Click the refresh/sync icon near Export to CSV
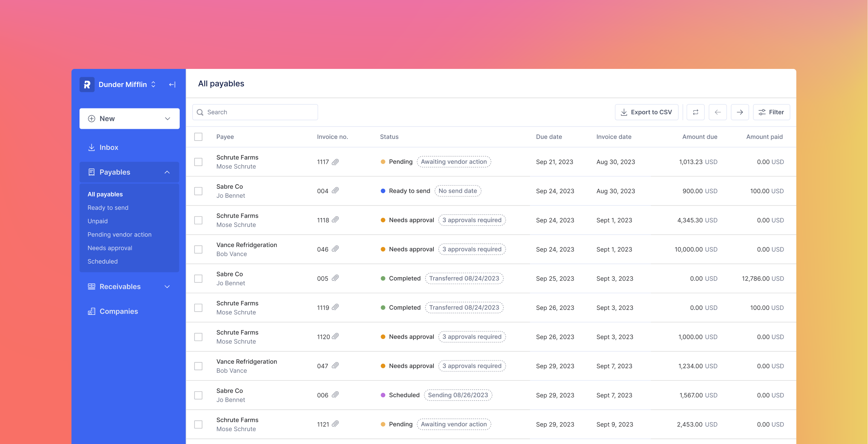868x444 pixels. click(695, 112)
